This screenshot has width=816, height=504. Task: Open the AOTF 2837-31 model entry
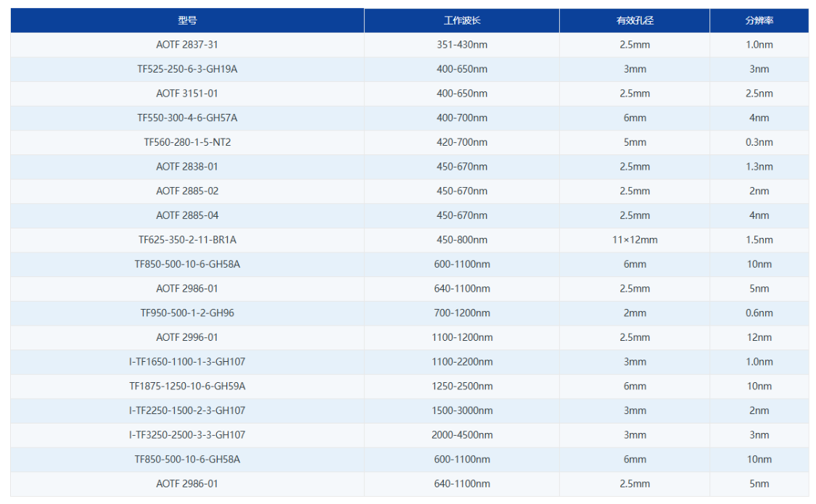pos(187,45)
